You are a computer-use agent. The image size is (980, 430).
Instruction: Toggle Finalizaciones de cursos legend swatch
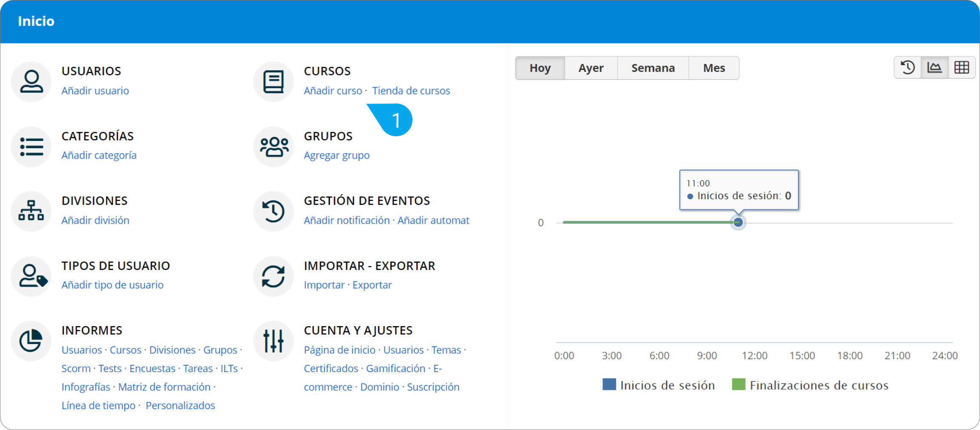[739, 384]
